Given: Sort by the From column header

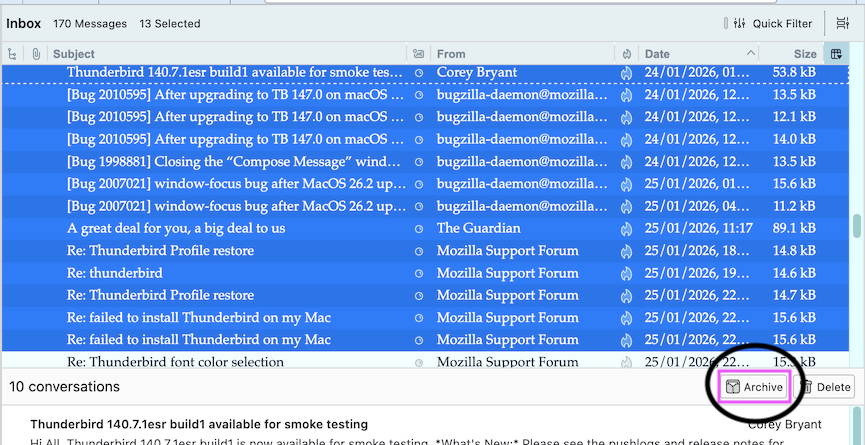Looking at the screenshot, I should (520, 54).
